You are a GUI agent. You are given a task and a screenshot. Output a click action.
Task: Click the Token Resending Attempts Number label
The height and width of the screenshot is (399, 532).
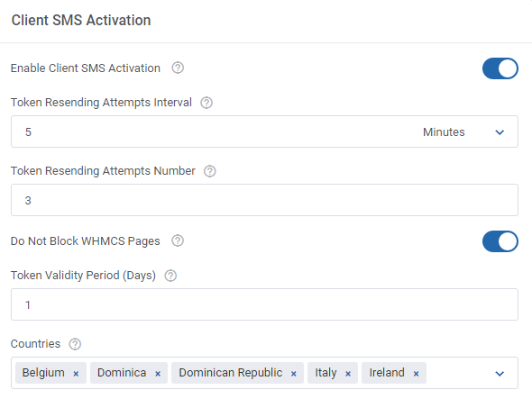pos(103,171)
